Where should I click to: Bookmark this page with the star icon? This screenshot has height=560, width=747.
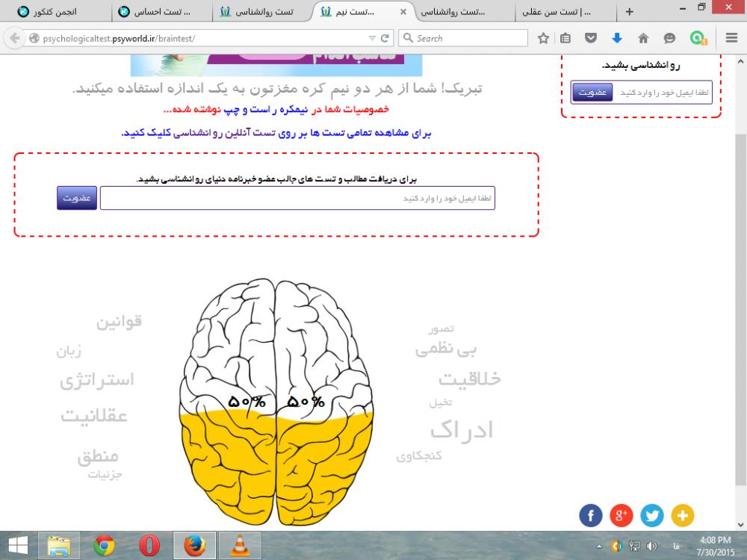[x=543, y=38]
